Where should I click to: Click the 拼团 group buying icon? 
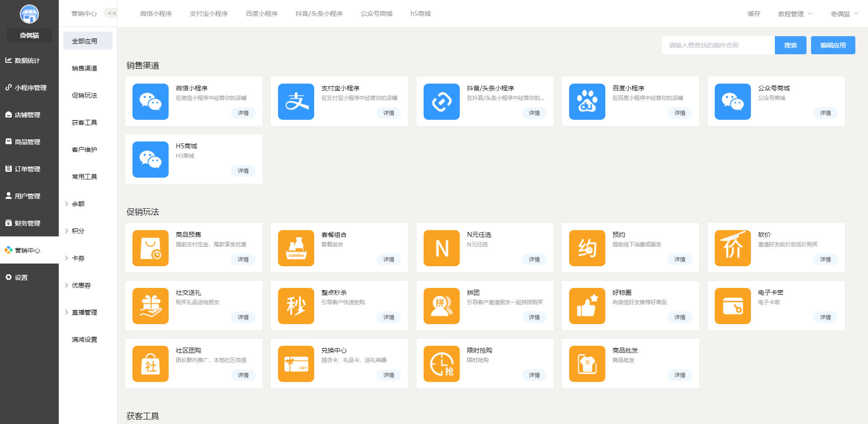(441, 306)
